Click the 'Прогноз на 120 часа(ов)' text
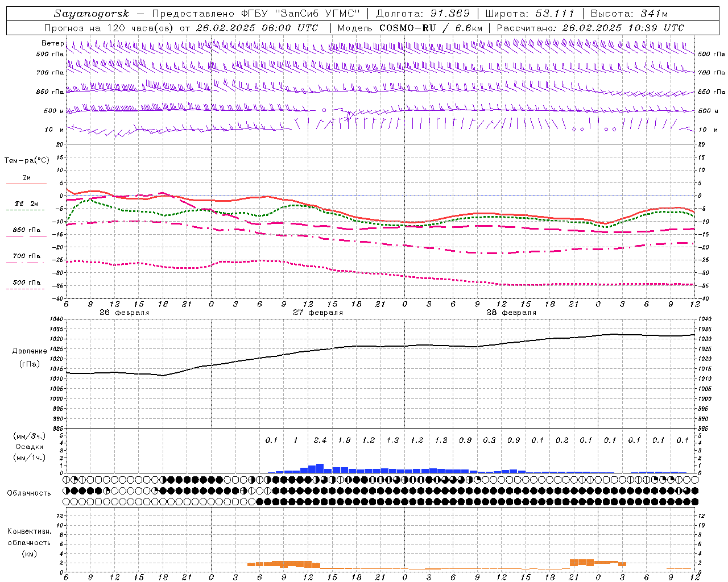 [109, 28]
